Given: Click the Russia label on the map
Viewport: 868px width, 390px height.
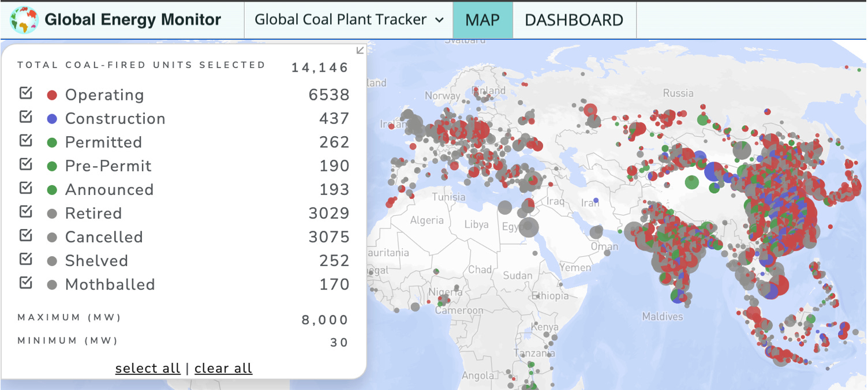Looking at the screenshot, I should coord(678,93).
